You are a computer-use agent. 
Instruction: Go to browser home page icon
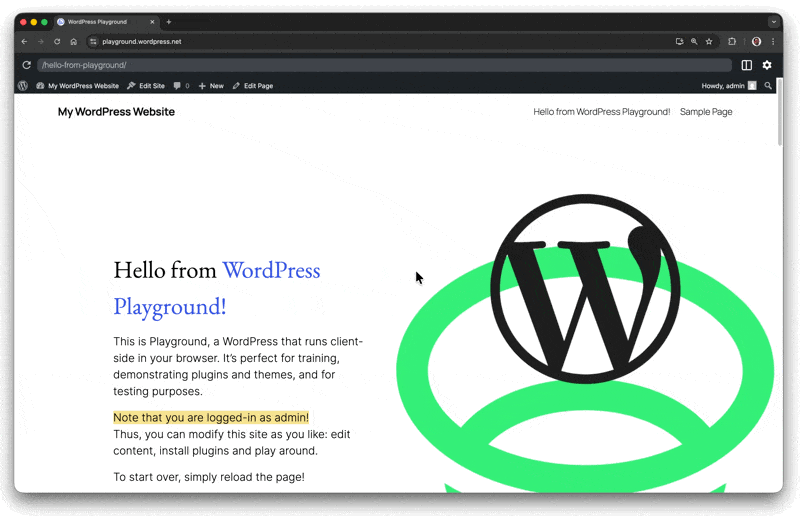(73, 42)
